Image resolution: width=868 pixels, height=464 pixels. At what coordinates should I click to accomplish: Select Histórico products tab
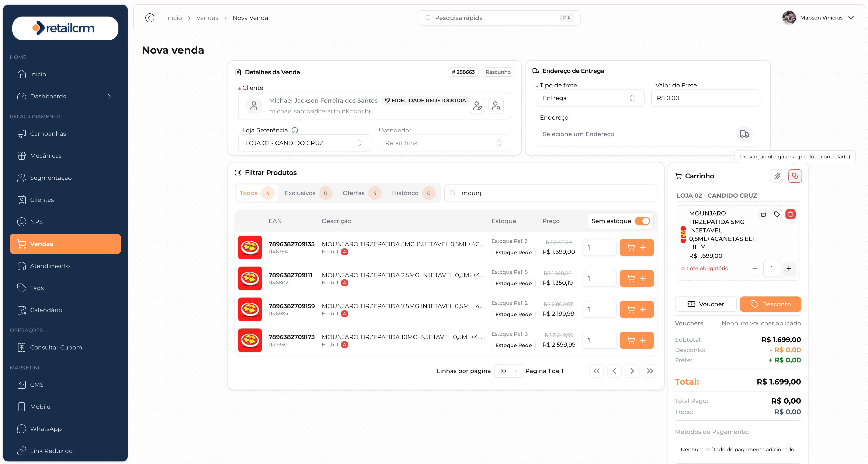[x=413, y=193]
